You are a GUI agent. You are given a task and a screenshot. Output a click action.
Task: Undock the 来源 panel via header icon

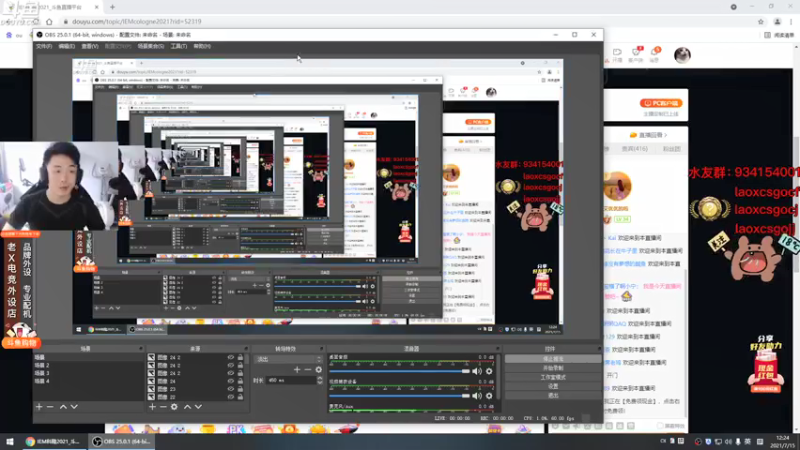pyautogui.click(x=245, y=349)
